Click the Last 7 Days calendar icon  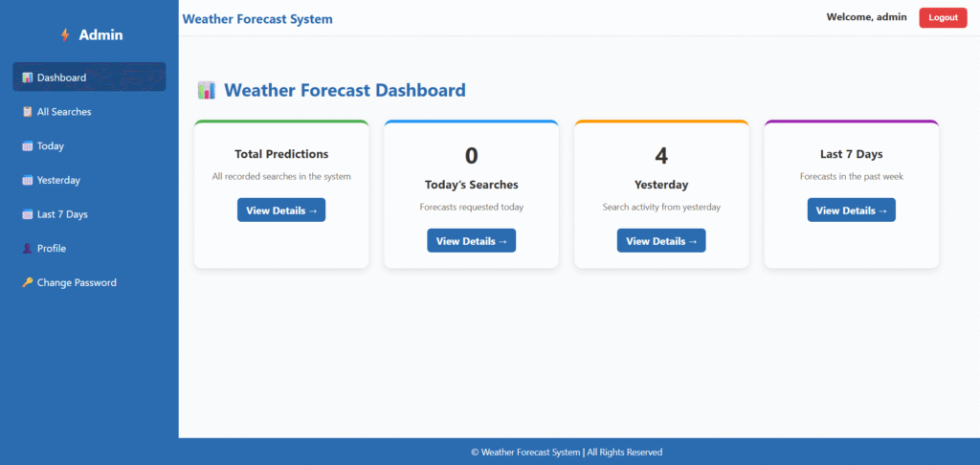pos(28,214)
